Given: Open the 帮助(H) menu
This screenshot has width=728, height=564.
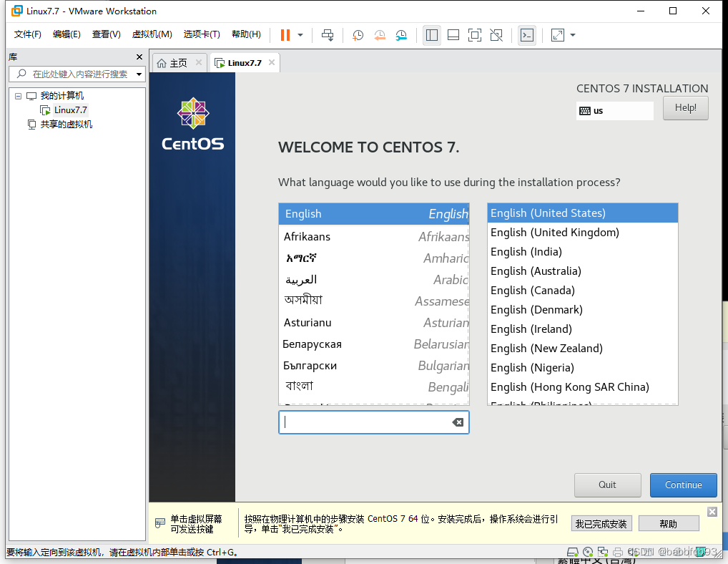Looking at the screenshot, I should click(246, 34).
